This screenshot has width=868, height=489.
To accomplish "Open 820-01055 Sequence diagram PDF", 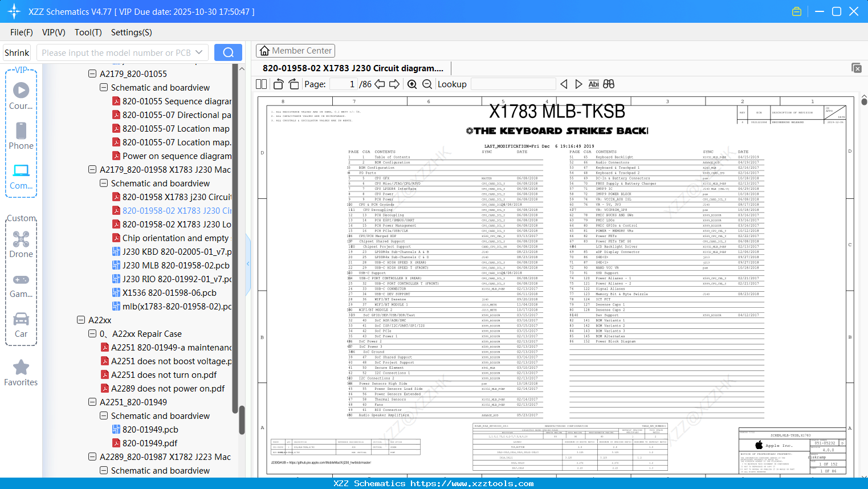I will pyautogui.click(x=172, y=101).
